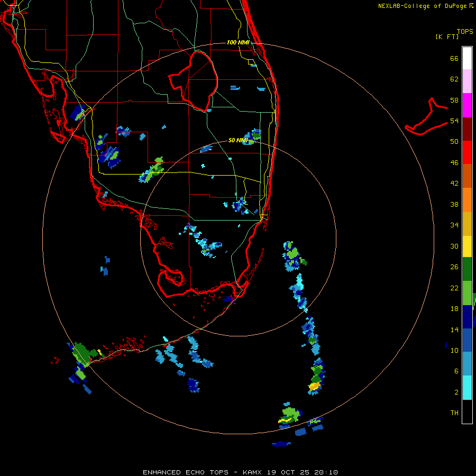This screenshot has width=476, height=476.
Task: Click the legend value 26
Action: [x=454, y=267]
